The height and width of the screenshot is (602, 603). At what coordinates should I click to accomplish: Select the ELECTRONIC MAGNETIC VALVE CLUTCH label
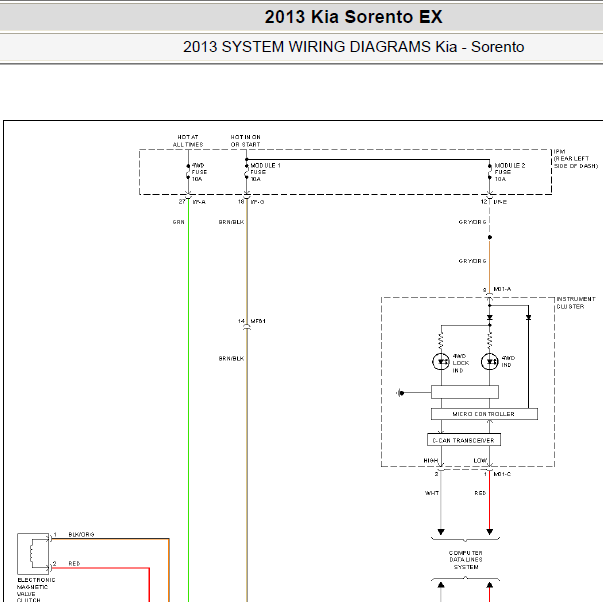click(x=36, y=590)
